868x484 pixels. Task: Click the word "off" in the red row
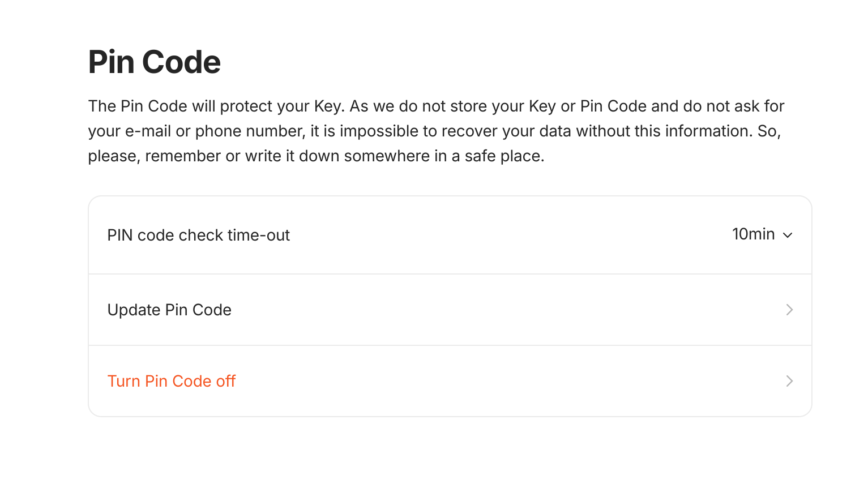(225, 381)
